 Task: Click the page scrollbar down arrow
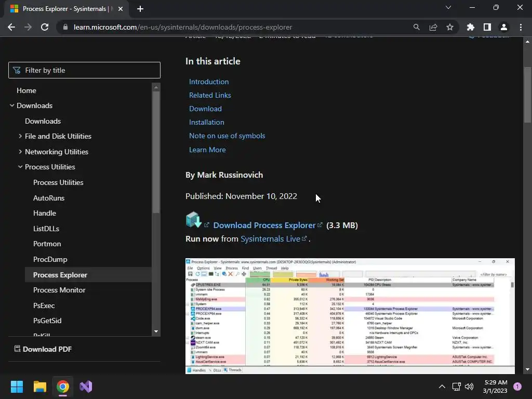[x=527, y=369]
